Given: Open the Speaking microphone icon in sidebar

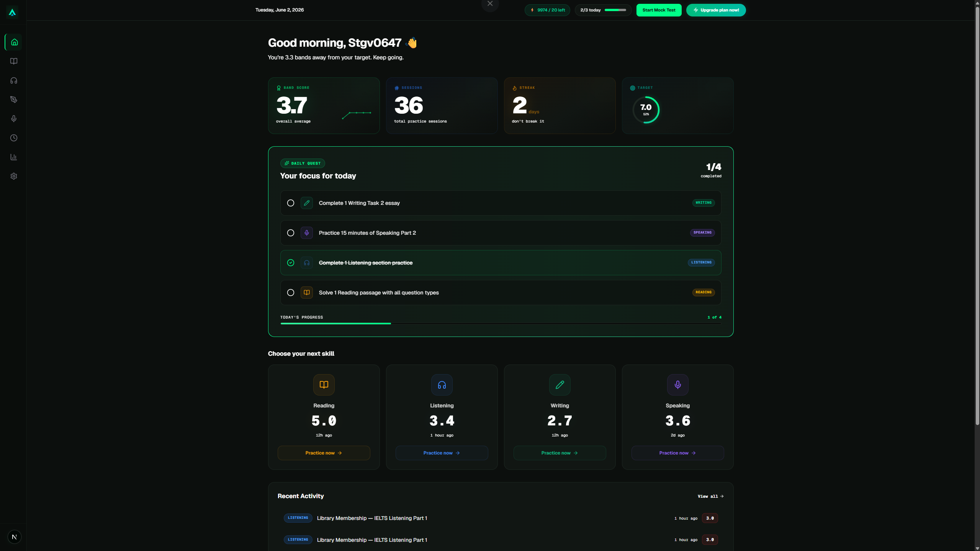Looking at the screenshot, I should coord(14,119).
